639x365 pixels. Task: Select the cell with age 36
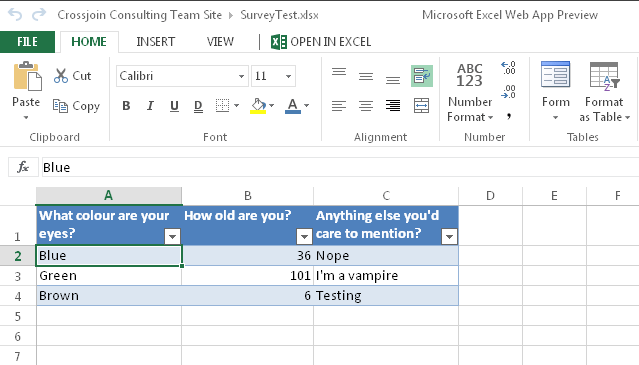pos(248,255)
